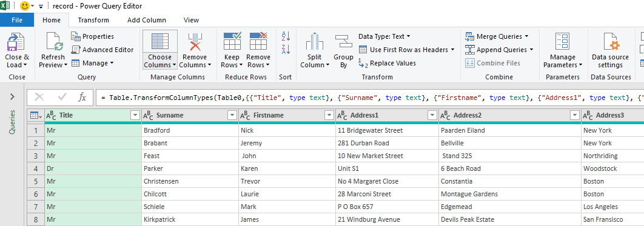
Task: Click the Manage Parameters icon
Action: (562, 42)
